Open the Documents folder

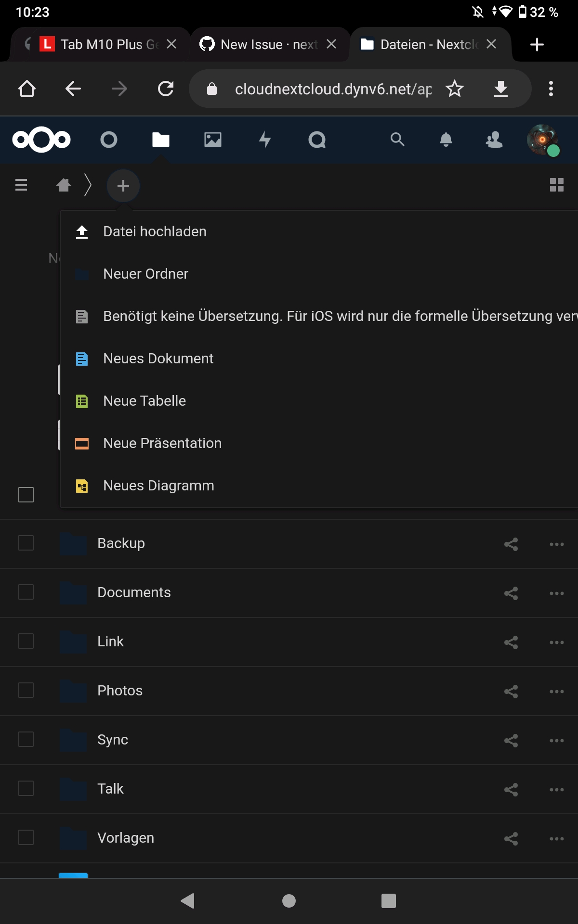(x=134, y=592)
